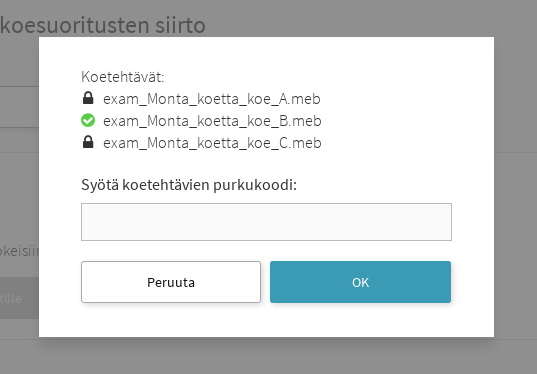Screen dimensions: 537x374
Task: Click the dimmed overlay right of the dialog
Action: point(515,187)
